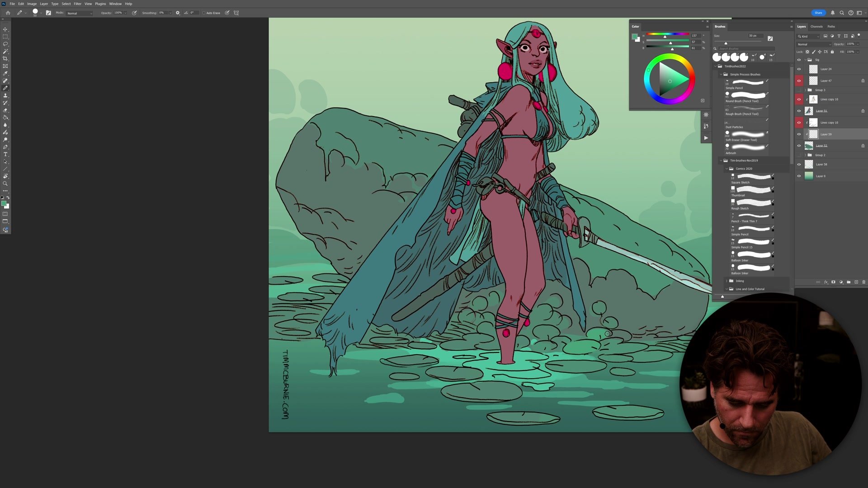868x488 pixels.
Task: Open the Filter menu
Action: pos(77,4)
